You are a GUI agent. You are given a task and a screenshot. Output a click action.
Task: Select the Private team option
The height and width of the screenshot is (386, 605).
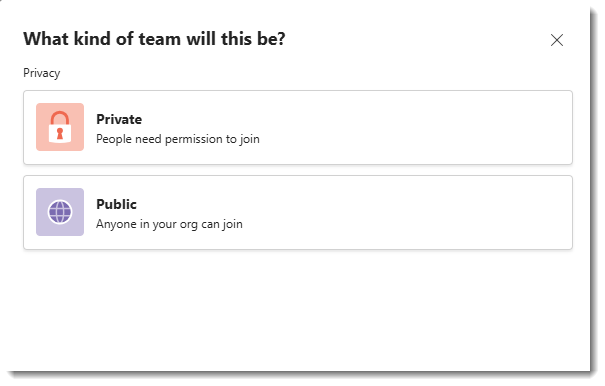pyautogui.click(x=298, y=127)
